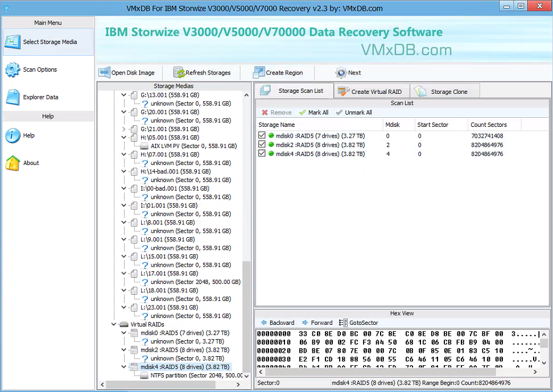
Task: Click the Explorer Data document icon
Action: point(13,97)
